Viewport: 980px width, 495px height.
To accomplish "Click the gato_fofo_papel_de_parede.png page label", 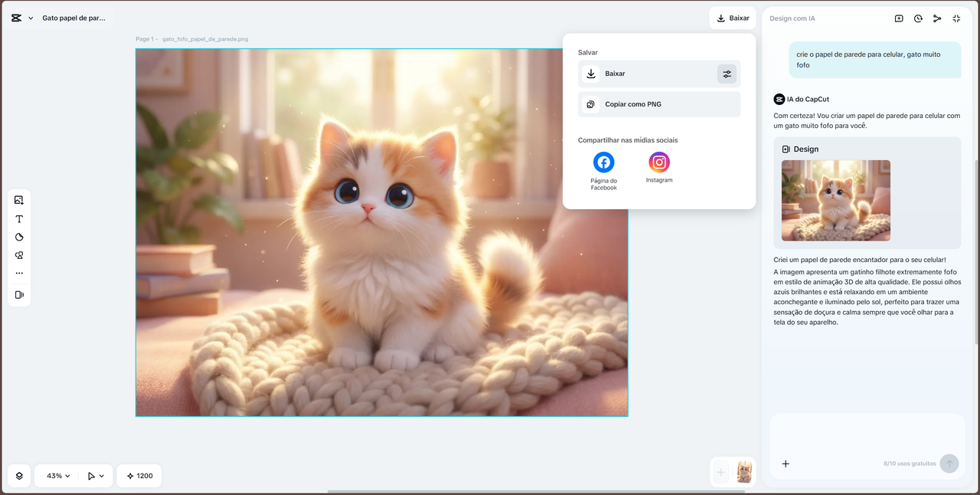I will pos(205,39).
